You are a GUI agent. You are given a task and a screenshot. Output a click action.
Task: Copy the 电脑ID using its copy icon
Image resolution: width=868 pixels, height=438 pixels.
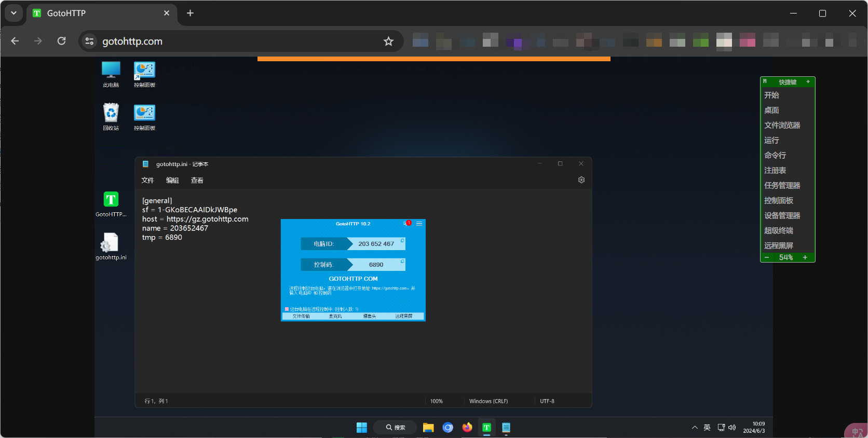pos(402,240)
